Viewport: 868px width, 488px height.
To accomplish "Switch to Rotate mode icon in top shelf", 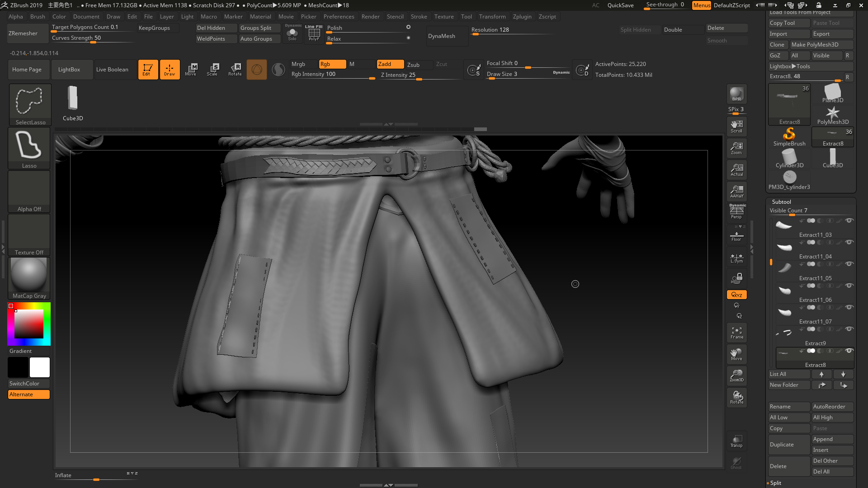I will point(235,70).
